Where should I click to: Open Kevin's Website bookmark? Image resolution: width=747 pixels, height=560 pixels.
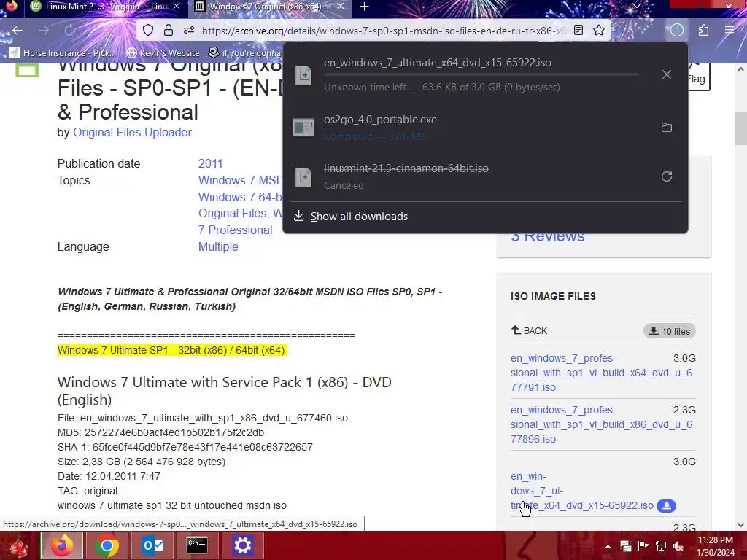(x=163, y=52)
